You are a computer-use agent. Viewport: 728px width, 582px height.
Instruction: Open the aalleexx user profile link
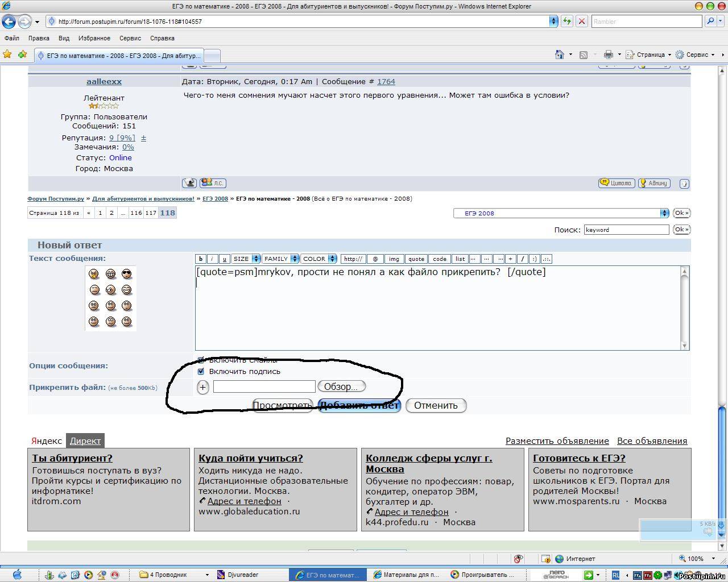click(x=104, y=81)
